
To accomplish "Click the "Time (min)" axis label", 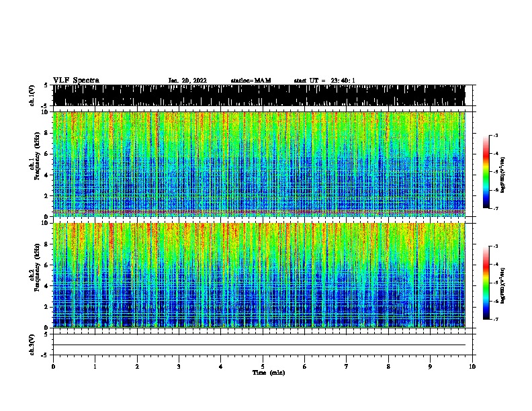I will click(269, 373).
